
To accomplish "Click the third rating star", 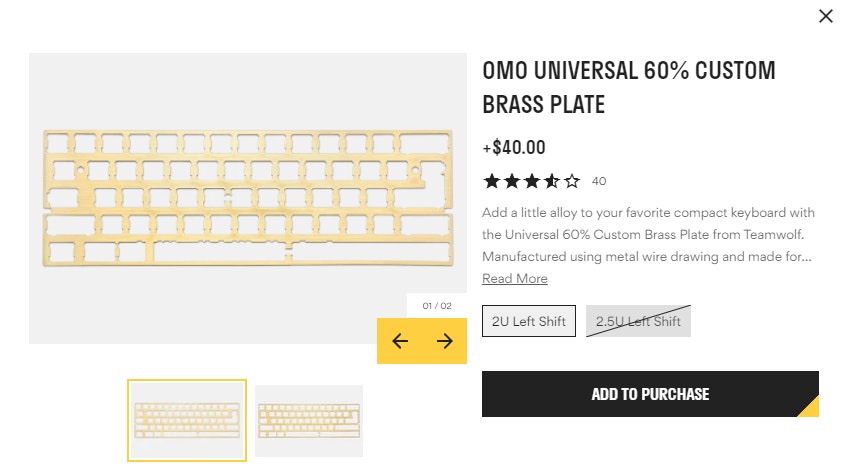I will 531,181.
